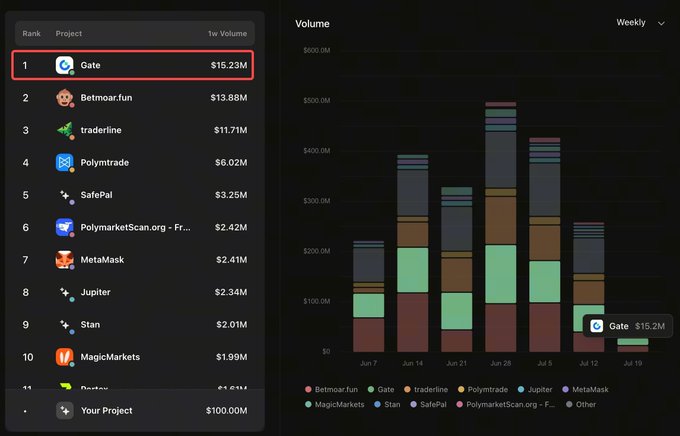Image resolution: width=680 pixels, height=436 pixels.
Task: Toggle Jupiter series in chart legend
Action: click(535, 390)
